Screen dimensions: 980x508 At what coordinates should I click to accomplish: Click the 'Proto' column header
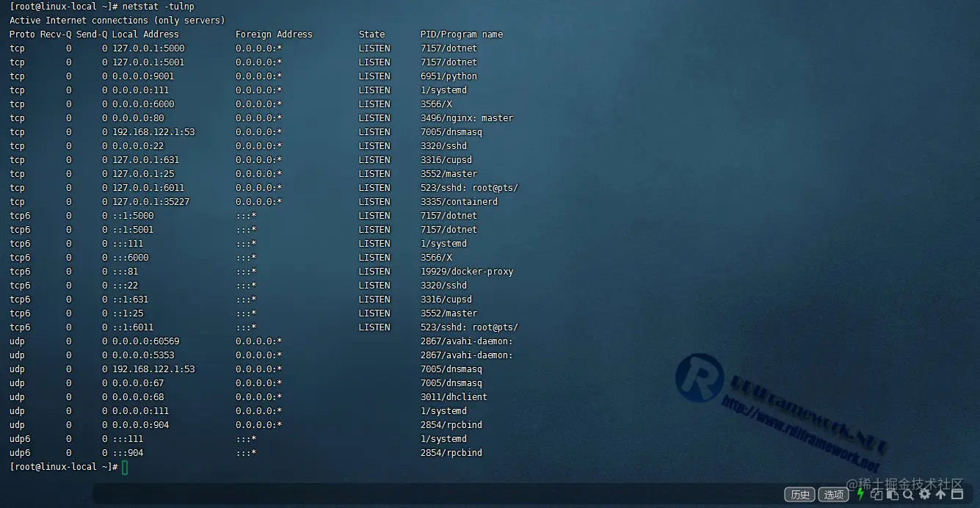(22, 35)
